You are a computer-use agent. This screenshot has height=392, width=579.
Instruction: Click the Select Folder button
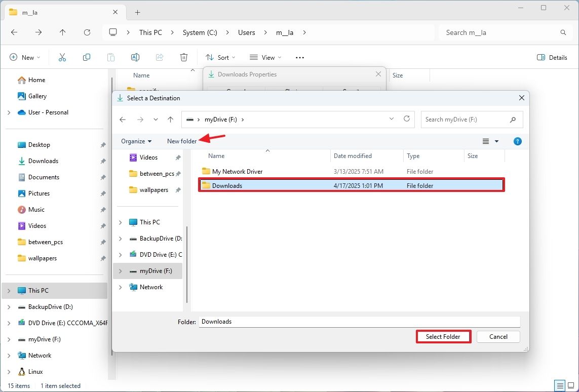click(x=443, y=336)
